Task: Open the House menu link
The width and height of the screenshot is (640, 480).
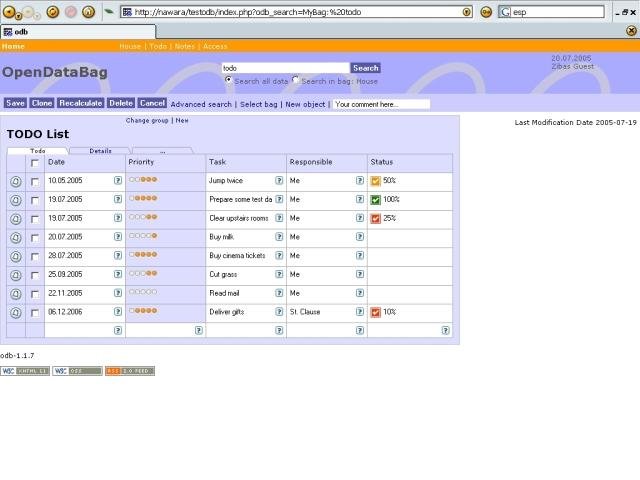Action: [130, 47]
